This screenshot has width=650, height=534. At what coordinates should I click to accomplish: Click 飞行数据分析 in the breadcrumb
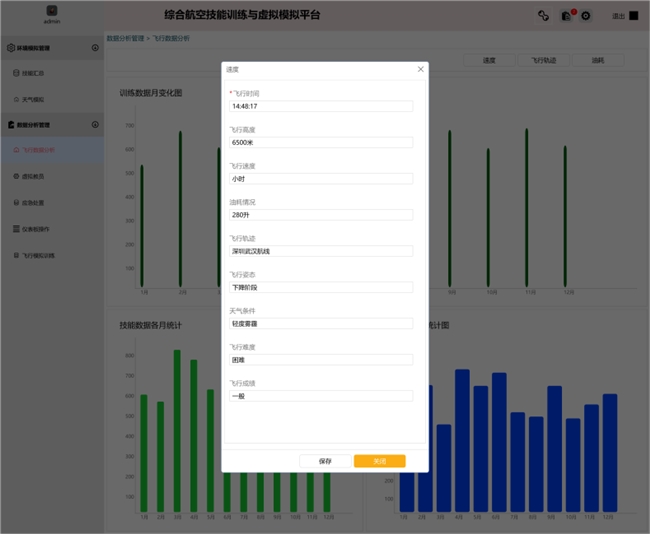point(171,38)
